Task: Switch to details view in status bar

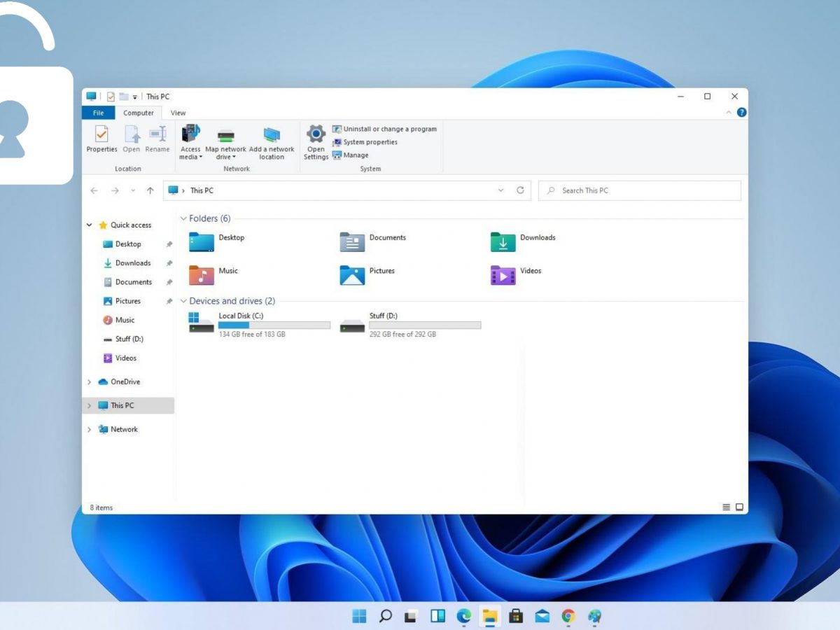Action: tap(727, 507)
